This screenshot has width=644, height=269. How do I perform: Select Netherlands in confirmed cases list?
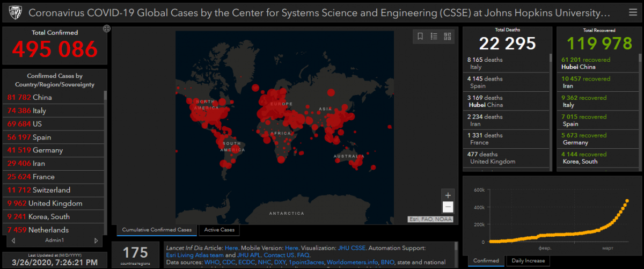[53, 229]
